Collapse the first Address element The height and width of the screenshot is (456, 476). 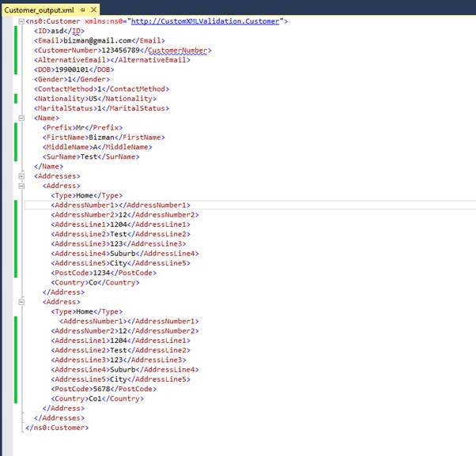[21, 186]
